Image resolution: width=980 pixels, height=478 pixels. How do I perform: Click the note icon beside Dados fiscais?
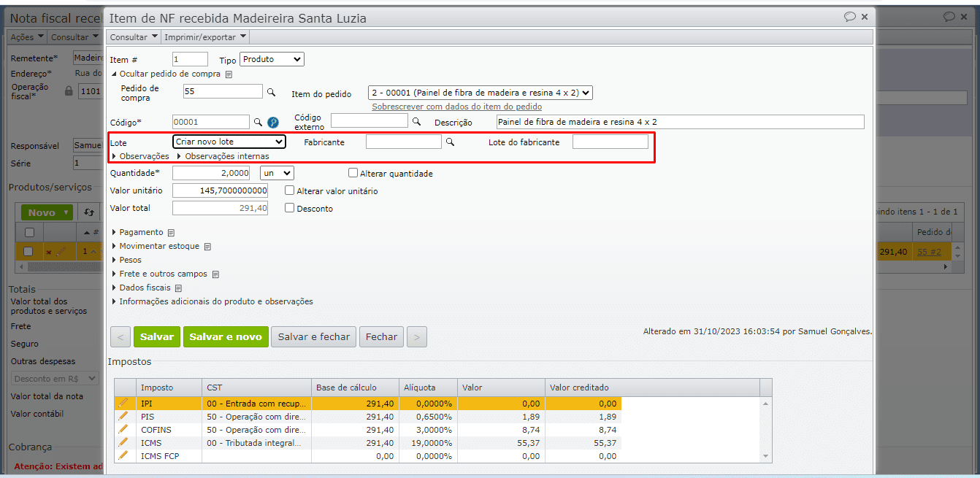click(178, 288)
